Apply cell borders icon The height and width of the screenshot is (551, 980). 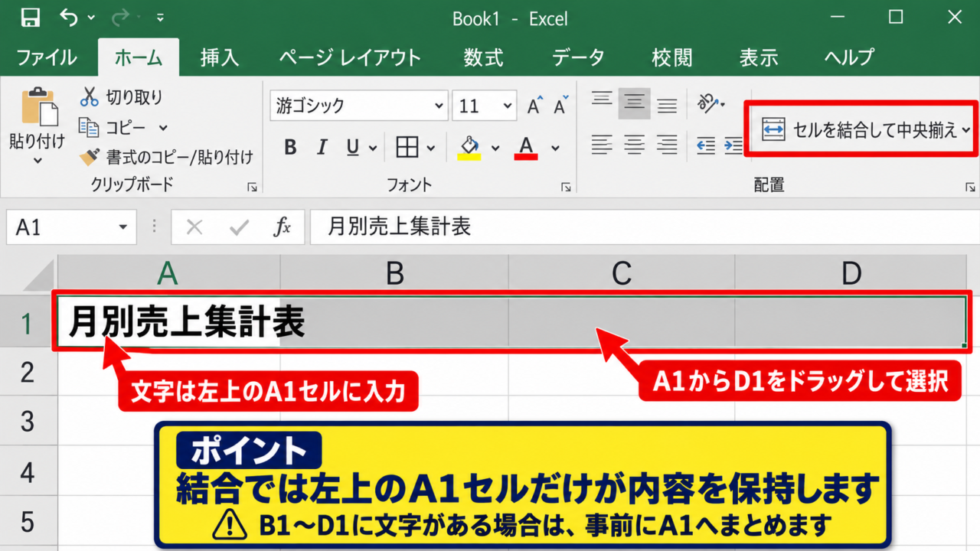pyautogui.click(x=407, y=147)
